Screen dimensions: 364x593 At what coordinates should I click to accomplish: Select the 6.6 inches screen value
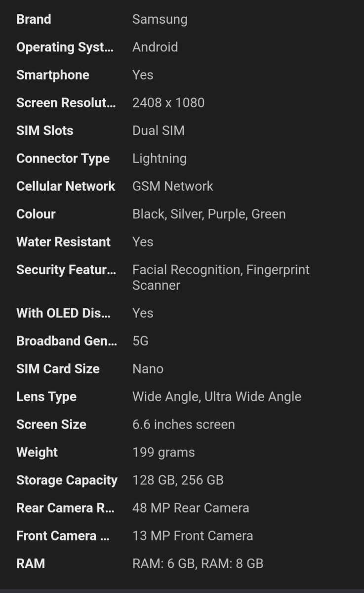point(184,424)
